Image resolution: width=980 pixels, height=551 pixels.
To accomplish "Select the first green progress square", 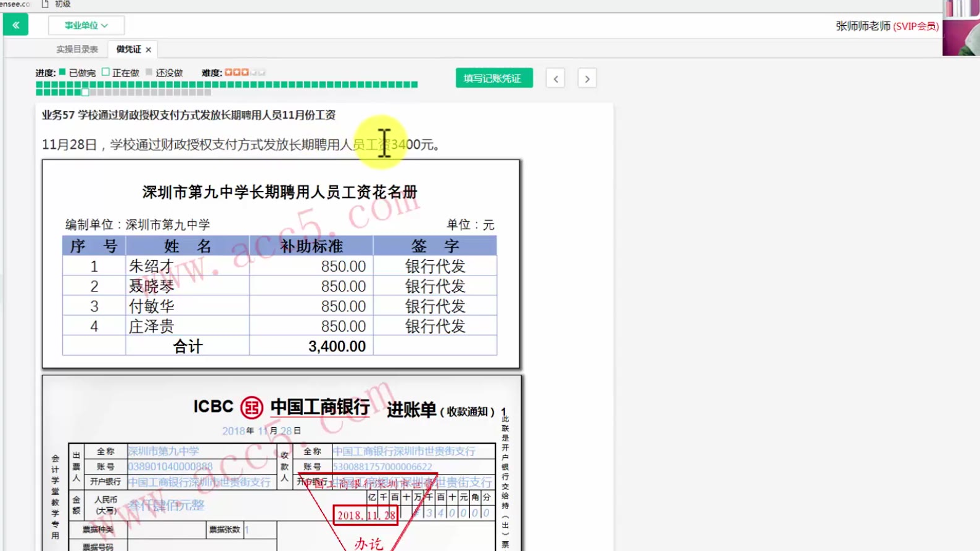I will point(39,84).
